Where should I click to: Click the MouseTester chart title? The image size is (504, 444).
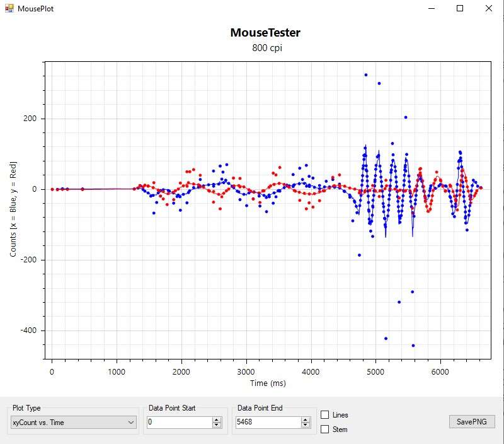(265, 33)
